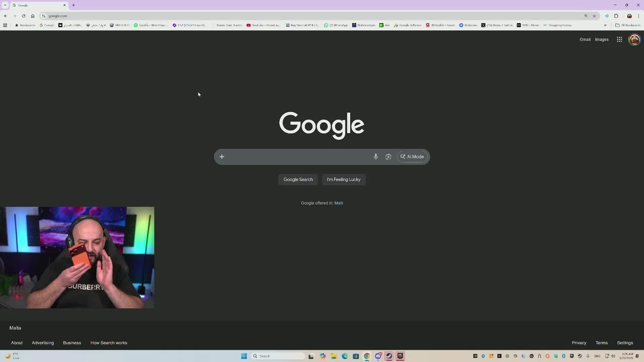Click the plus icon in the search box
644x362 pixels.
point(221,157)
